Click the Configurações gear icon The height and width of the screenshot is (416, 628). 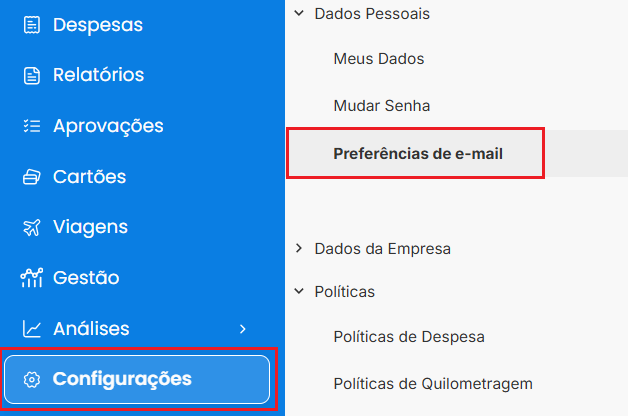pos(32,379)
